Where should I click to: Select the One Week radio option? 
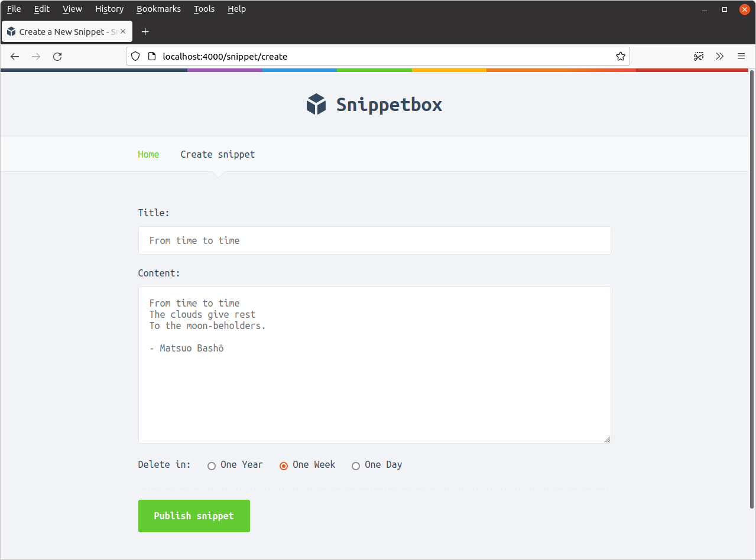(284, 466)
